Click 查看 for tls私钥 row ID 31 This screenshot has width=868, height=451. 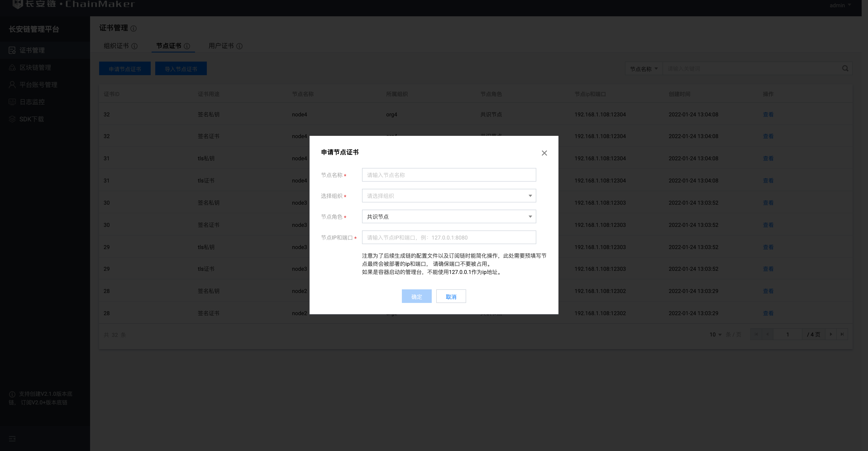click(768, 158)
